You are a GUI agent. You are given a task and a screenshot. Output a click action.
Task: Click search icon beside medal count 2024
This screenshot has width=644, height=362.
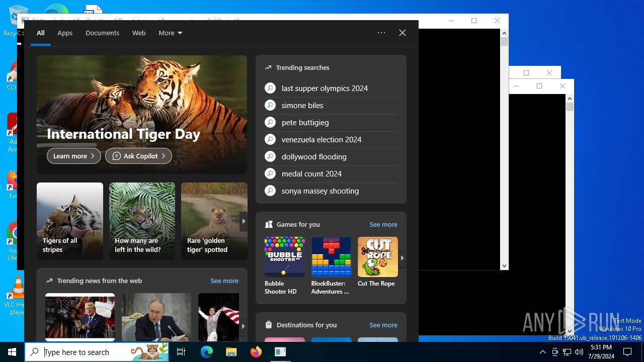point(270,173)
